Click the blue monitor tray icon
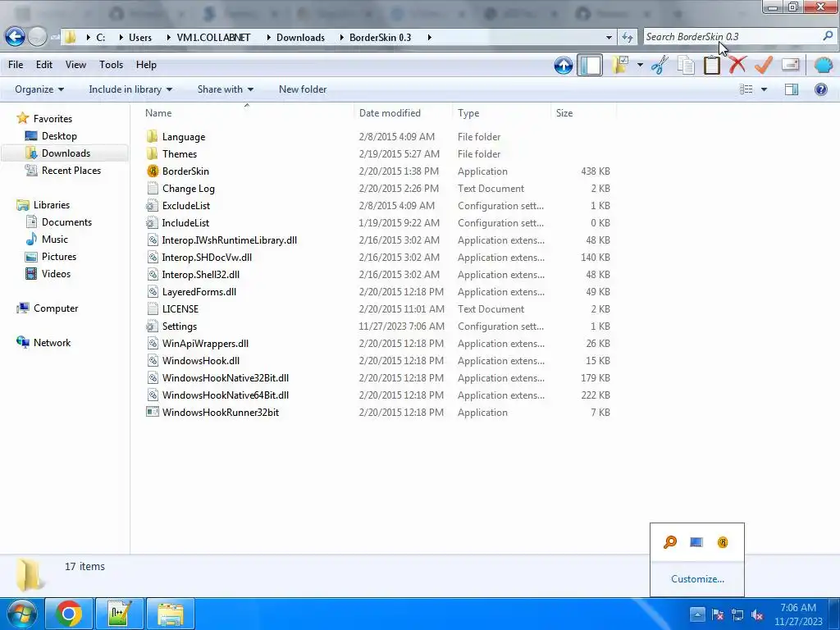 (696, 542)
